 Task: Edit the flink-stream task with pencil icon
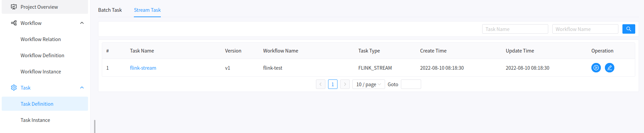tap(610, 68)
